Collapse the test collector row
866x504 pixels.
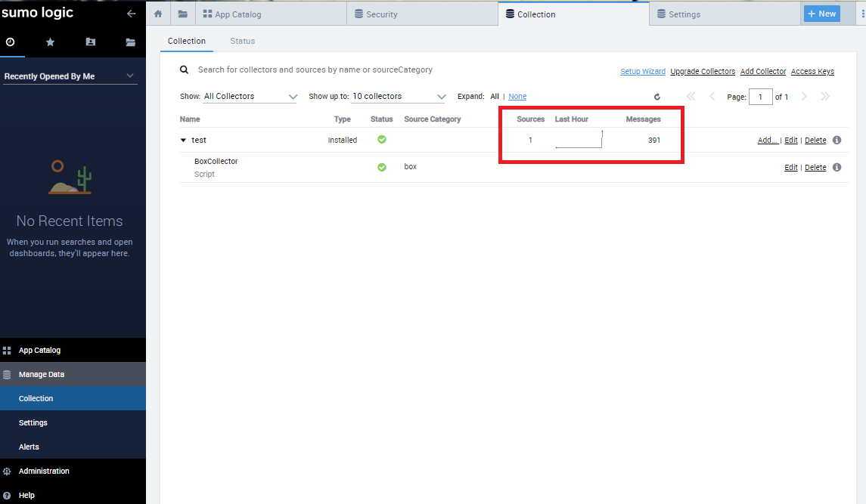click(183, 141)
